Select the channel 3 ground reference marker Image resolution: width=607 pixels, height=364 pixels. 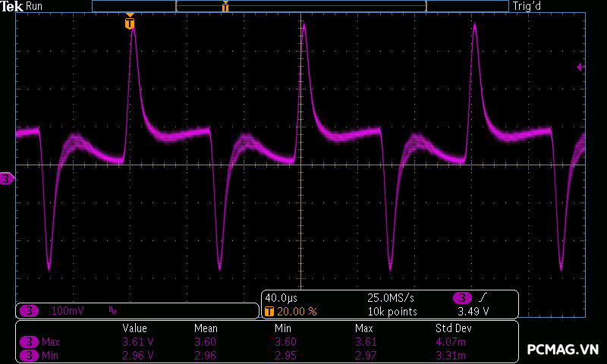[7, 178]
